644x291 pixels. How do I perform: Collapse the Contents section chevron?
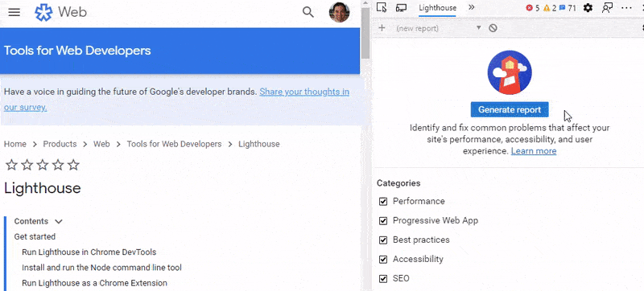point(58,222)
